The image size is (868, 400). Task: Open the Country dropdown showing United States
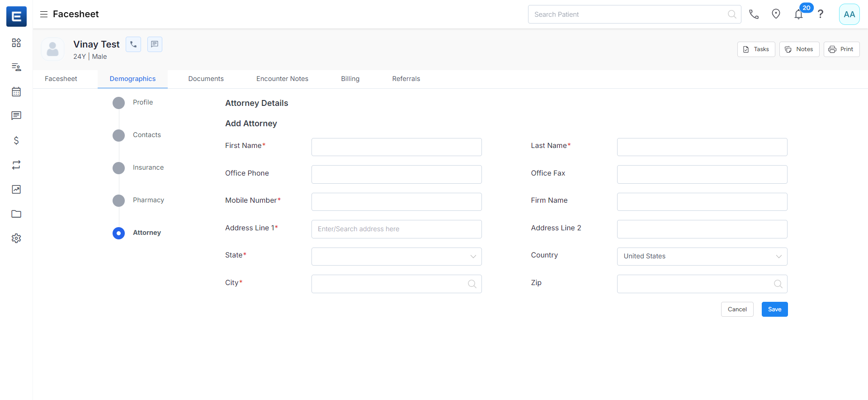[702, 257]
